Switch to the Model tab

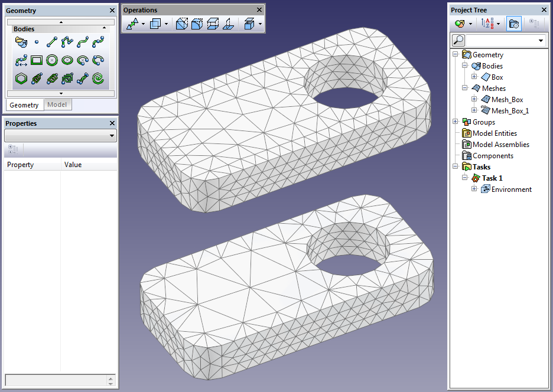point(57,105)
